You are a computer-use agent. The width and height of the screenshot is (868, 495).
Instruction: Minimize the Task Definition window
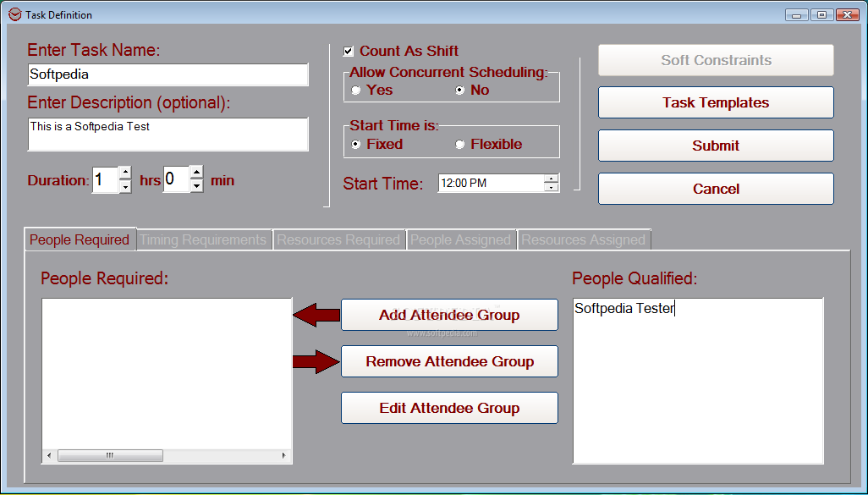click(x=797, y=15)
